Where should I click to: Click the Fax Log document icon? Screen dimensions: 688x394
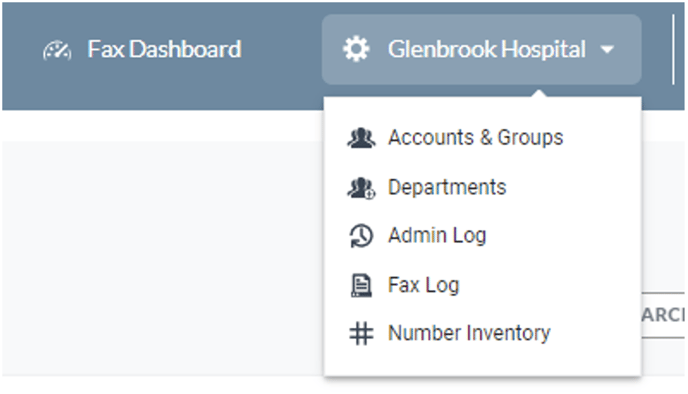pos(361,285)
